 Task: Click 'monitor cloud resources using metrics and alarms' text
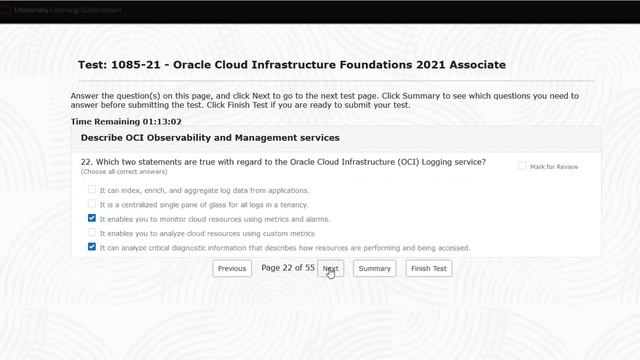point(215,219)
